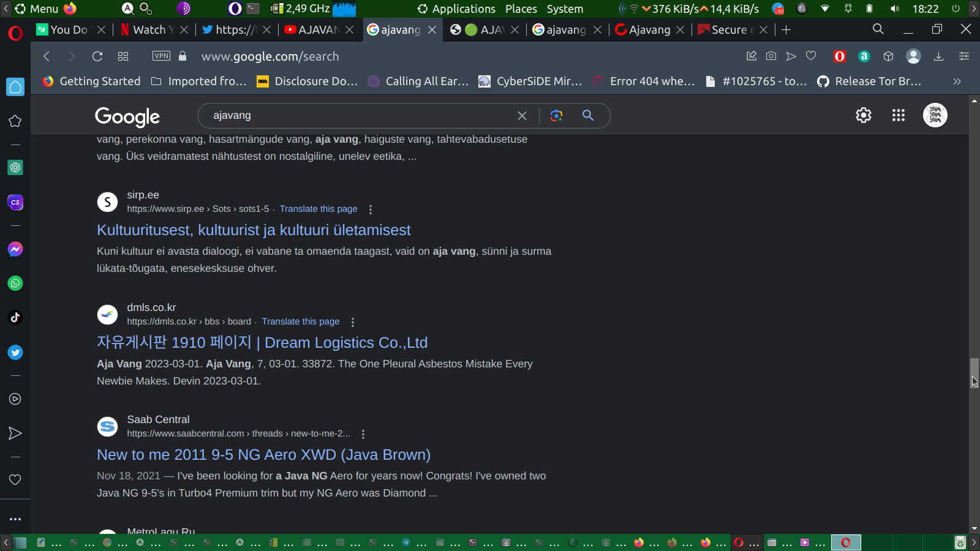The height and width of the screenshot is (551, 980).
Task: Open the speed dial grid button
Action: (x=123, y=56)
